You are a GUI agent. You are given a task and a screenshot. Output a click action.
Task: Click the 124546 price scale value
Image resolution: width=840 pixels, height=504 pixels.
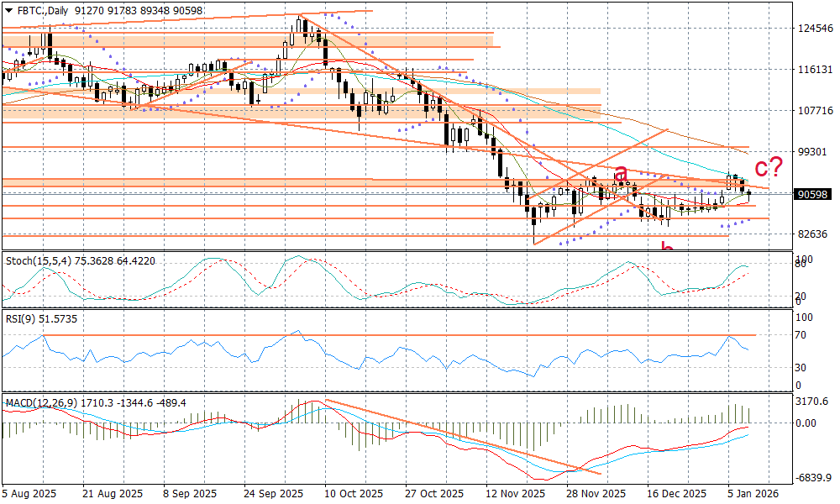coord(813,29)
